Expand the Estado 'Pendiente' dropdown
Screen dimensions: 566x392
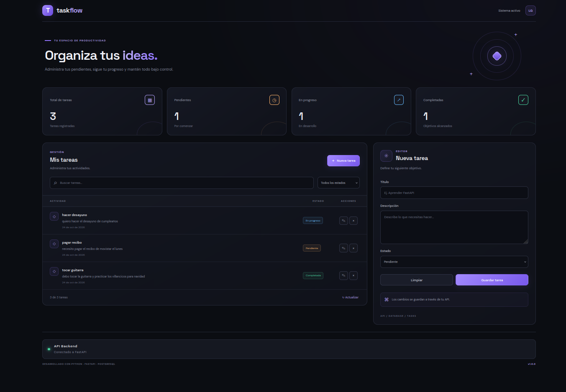point(454,262)
